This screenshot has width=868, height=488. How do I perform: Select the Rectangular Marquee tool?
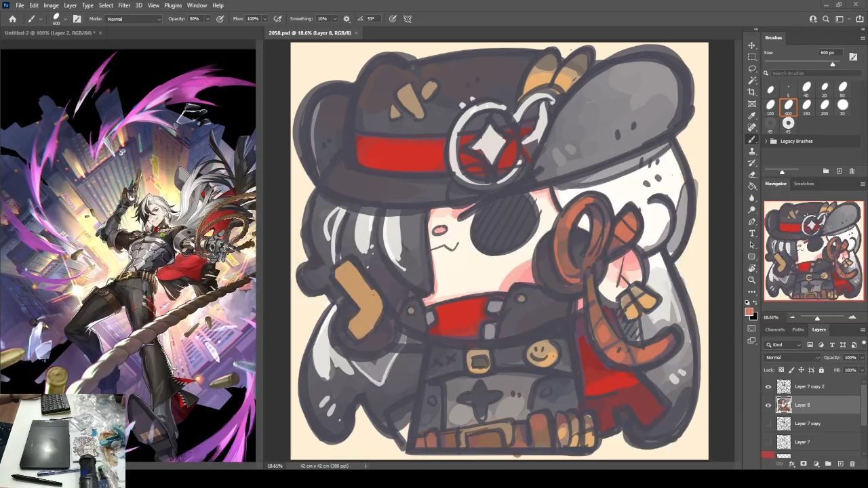[x=752, y=57]
